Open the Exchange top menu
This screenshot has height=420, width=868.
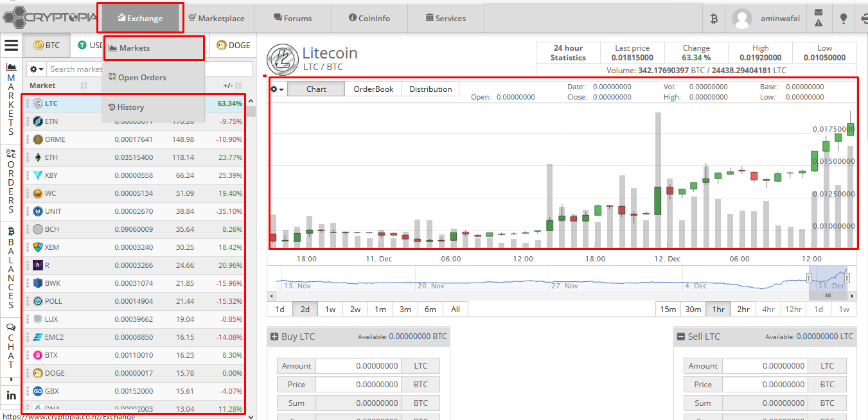pos(140,18)
